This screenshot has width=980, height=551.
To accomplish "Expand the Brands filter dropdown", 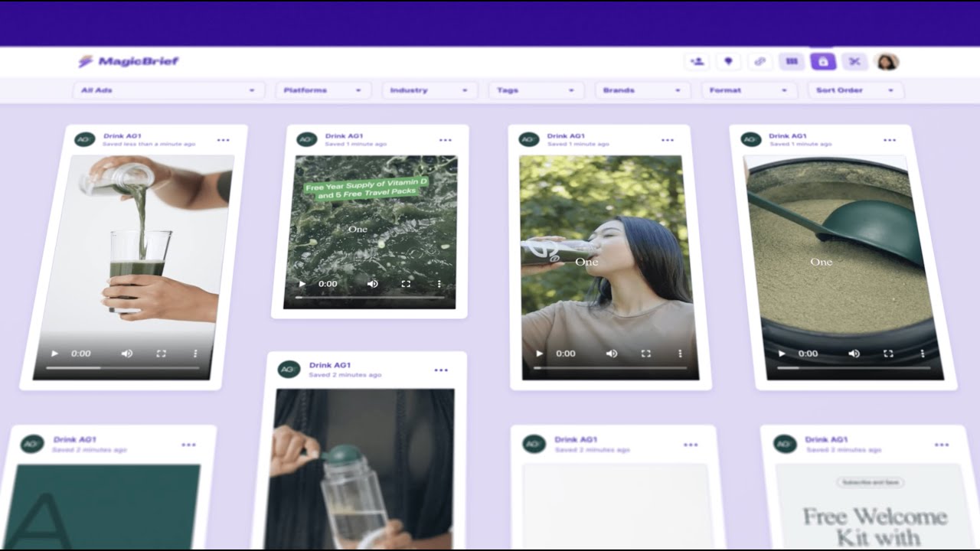I will coord(642,90).
